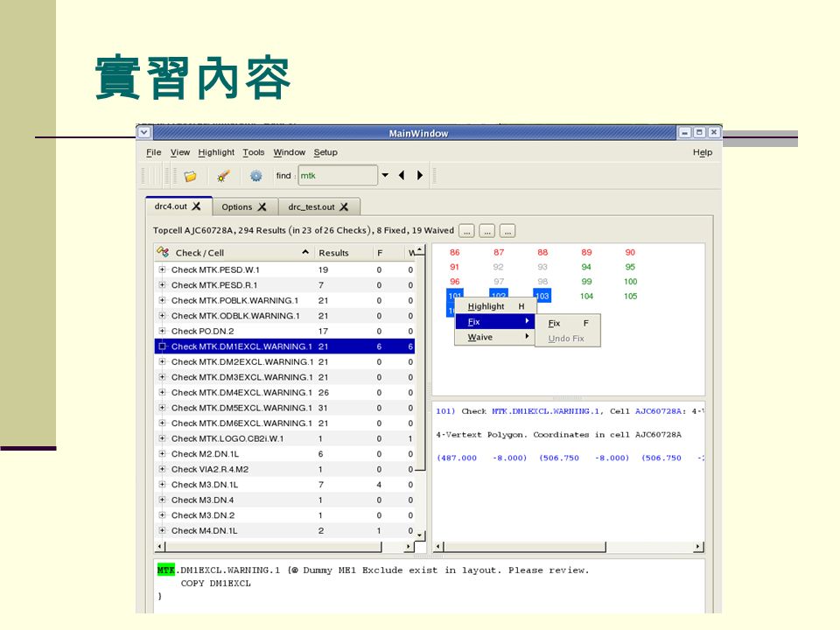The image size is (840, 630).
Task: Expand Check MTK.DM4EXCL.WARNING.1 row
Action: click(162, 393)
